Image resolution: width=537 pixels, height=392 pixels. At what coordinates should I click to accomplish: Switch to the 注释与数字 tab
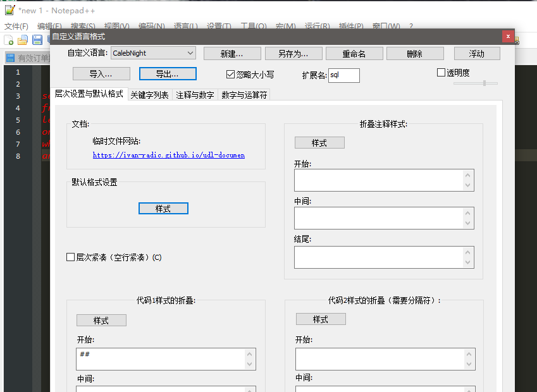(195, 95)
